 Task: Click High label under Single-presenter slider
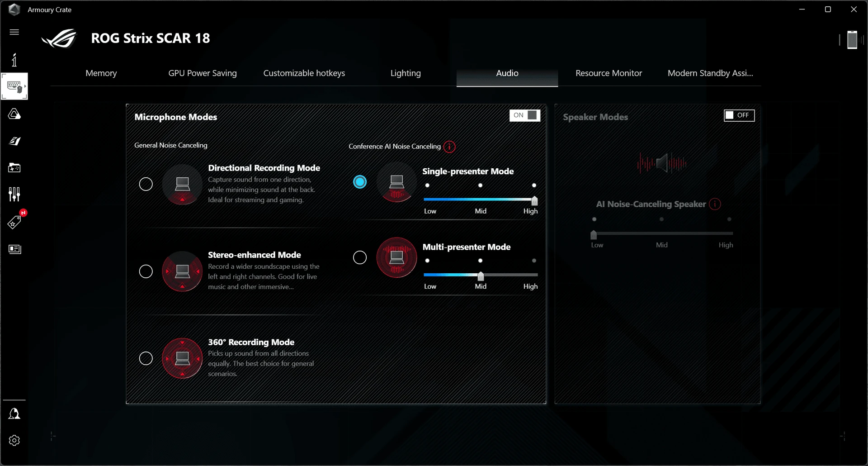click(531, 211)
